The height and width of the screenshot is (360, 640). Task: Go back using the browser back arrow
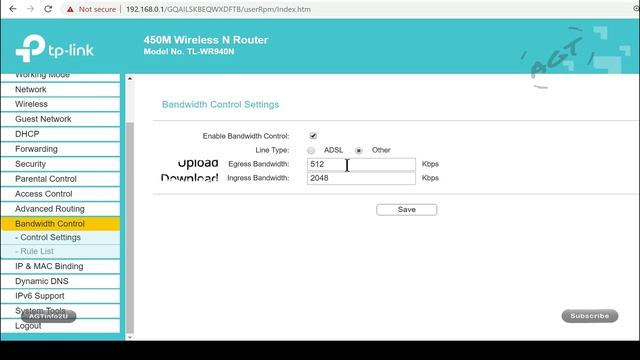click(x=13, y=9)
